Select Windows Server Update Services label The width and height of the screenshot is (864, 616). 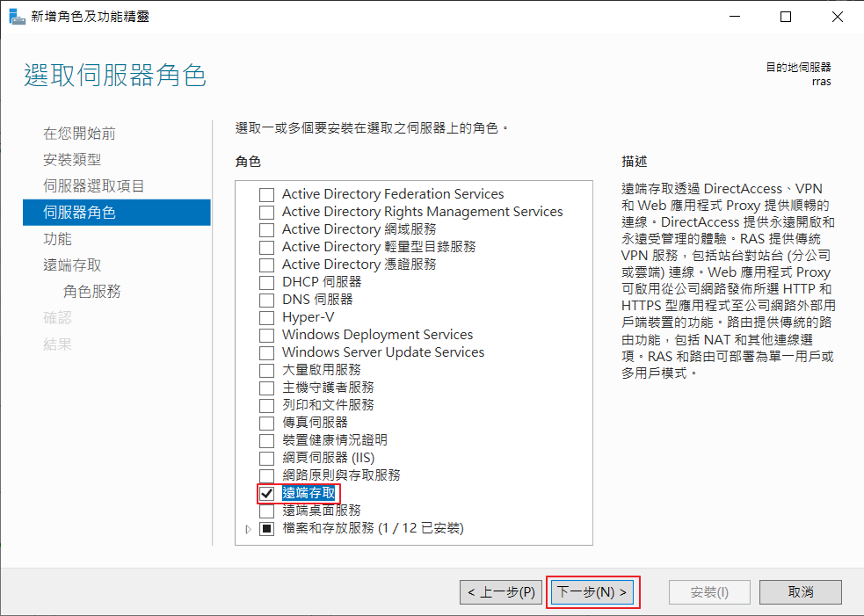tap(383, 352)
